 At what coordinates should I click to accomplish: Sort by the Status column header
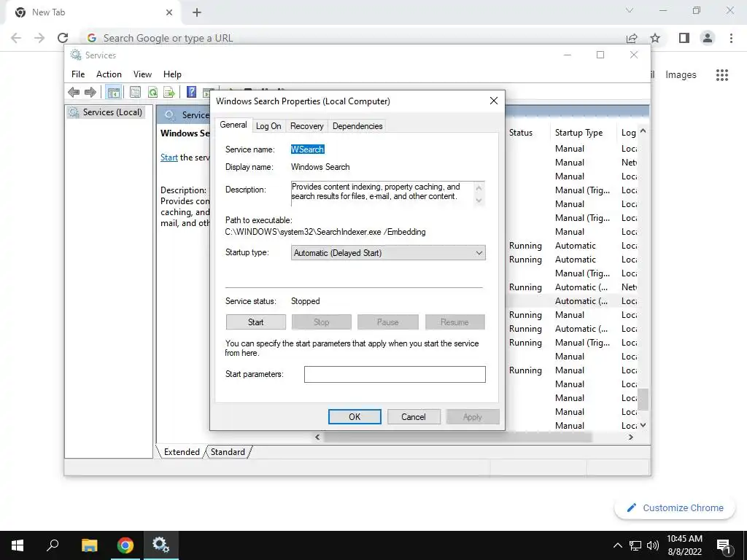[x=521, y=133]
